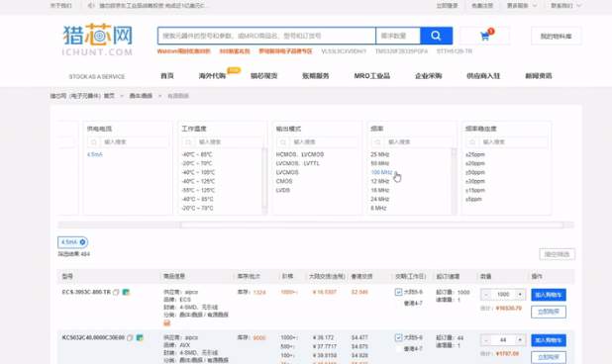
Task: Add ECS-3953C-800-TR to cart
Action: coord(549,295)
